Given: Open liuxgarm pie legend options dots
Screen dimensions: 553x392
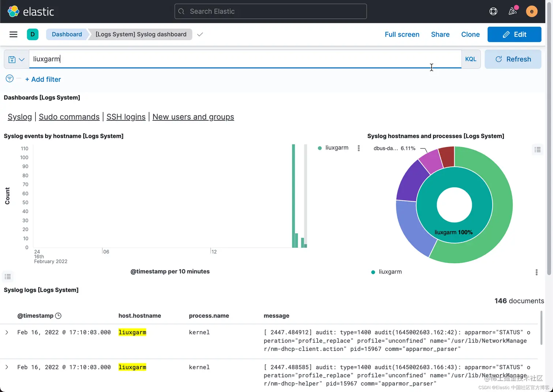Looking at the screenshot, I should pos(536,272).
